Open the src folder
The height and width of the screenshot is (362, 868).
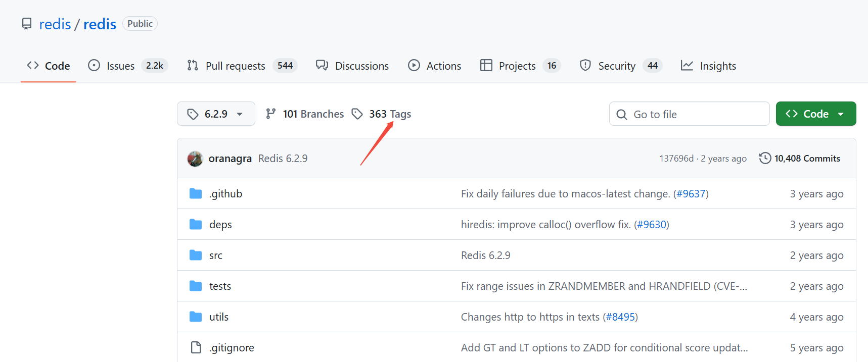coord(216,255)
